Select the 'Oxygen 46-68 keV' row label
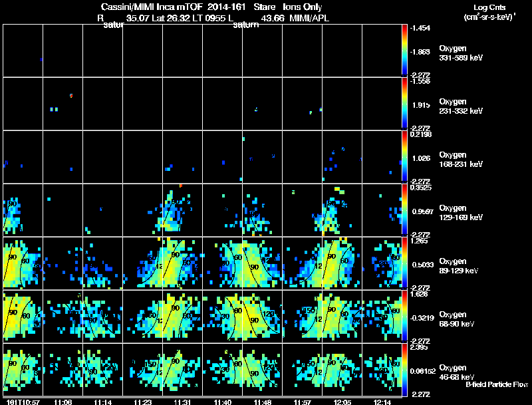This screenshot has height=405, width=532. [x=457, y=372]
